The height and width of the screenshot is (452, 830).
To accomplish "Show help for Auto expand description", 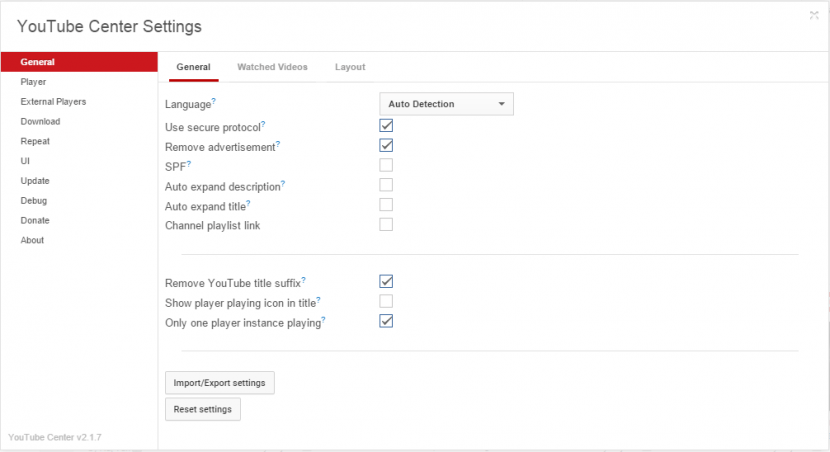I will pos(283,183).
